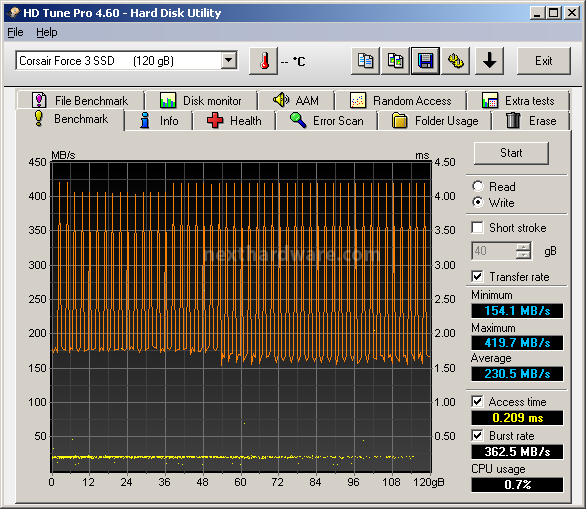Save screenshot with floppy disk icon
The image size is (586, 509).
coord(425,61)
